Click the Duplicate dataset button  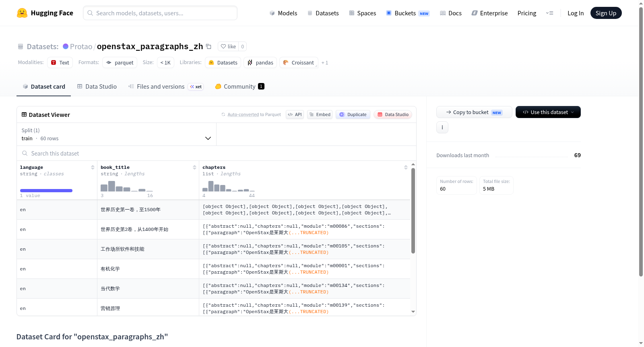pos(353,114)
